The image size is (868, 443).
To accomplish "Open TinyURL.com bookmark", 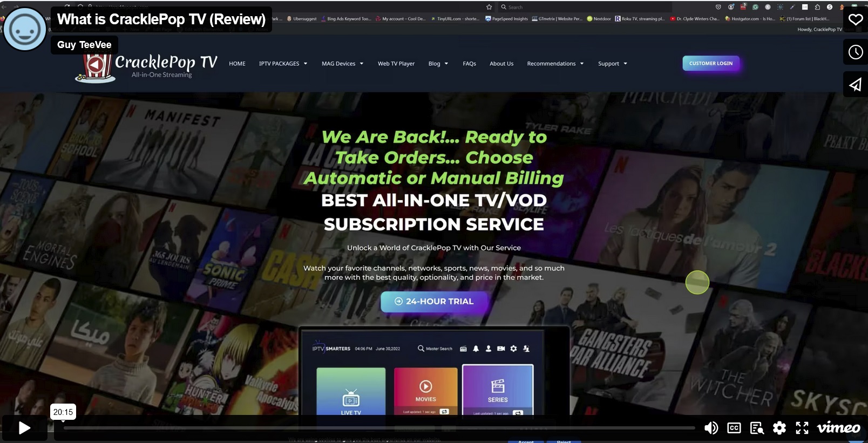I will 455,19.
